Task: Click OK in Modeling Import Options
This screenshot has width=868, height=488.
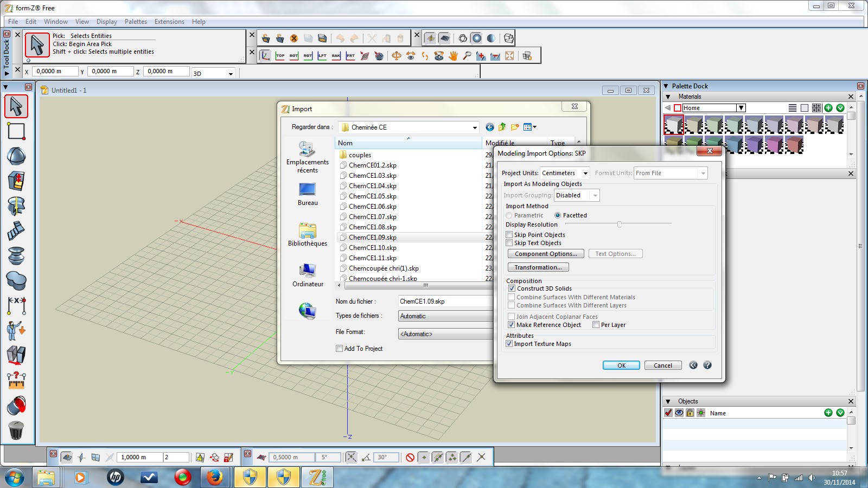Action: point(621,365)
